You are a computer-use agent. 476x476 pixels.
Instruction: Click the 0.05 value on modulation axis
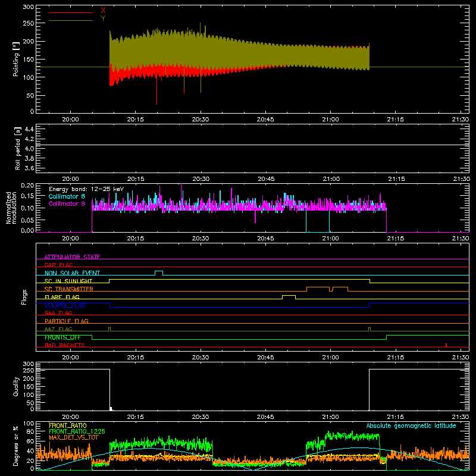click(x=27, y=220)
